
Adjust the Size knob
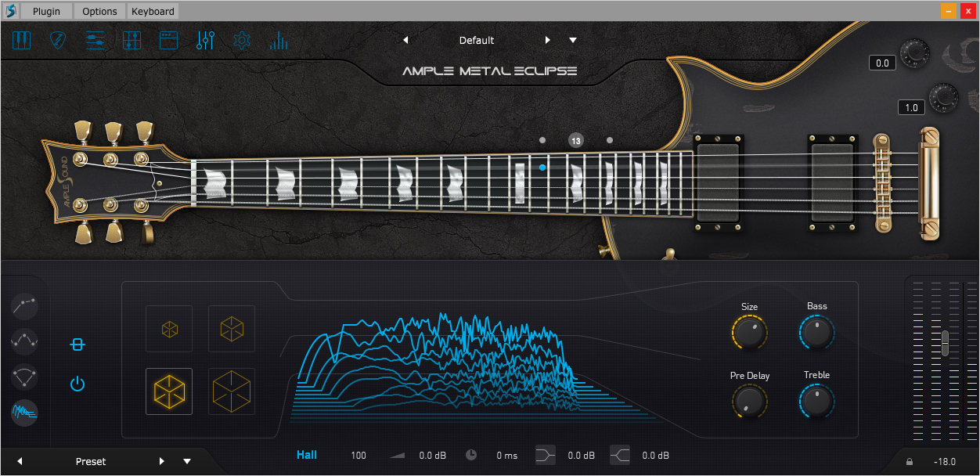click(750, 333)
